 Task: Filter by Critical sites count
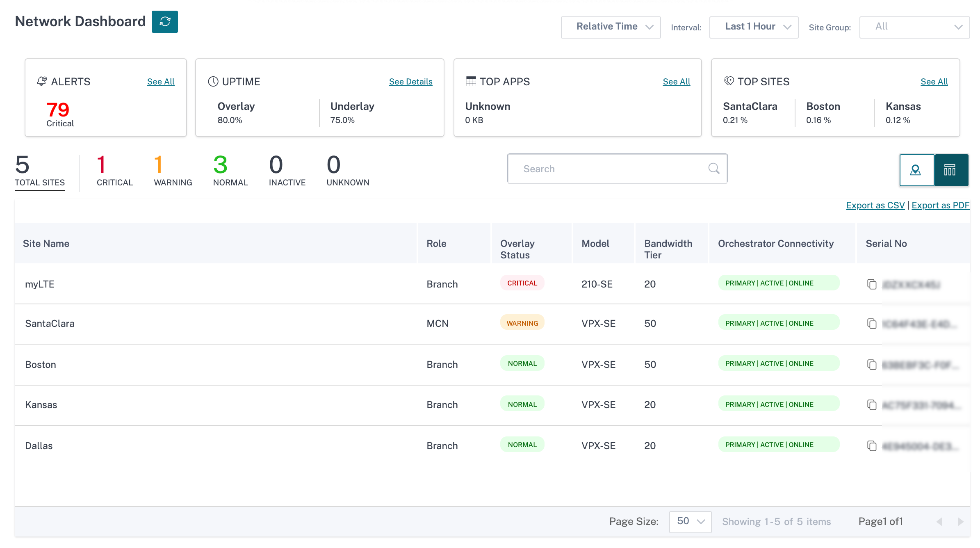pos(114,171)
